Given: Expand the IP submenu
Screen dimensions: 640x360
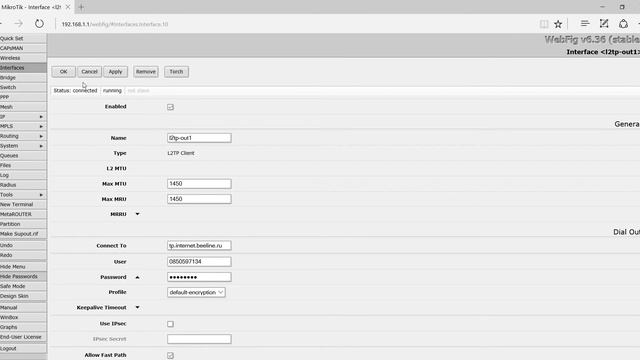Looking at the screenshot, I should coord(23,117).
